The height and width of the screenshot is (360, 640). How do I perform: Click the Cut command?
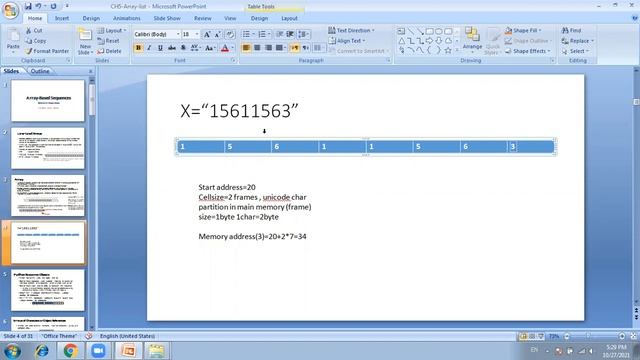pyautogui.click(x=34, y=31)
